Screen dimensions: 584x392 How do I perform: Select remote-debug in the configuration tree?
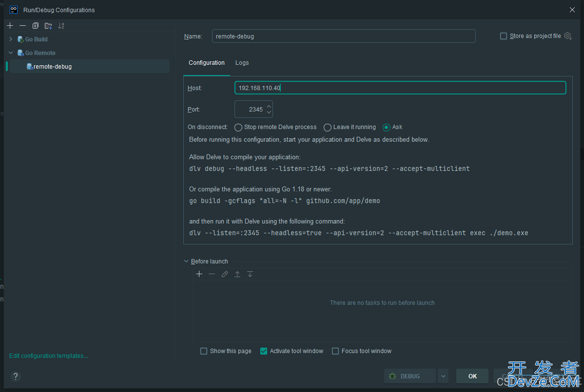(89, 67)
